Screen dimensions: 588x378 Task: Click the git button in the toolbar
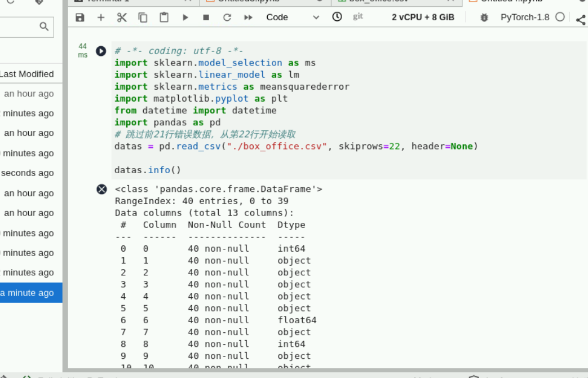click(358, 16)
